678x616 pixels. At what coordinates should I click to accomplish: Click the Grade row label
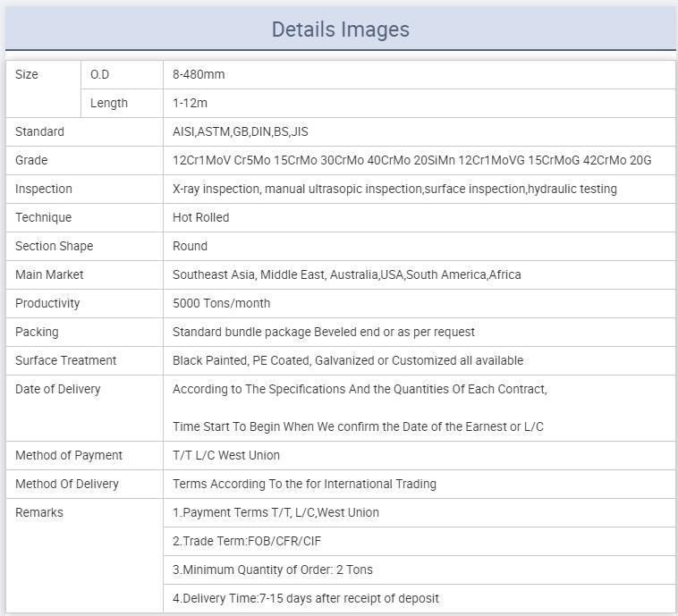click(x=31, y=160)
